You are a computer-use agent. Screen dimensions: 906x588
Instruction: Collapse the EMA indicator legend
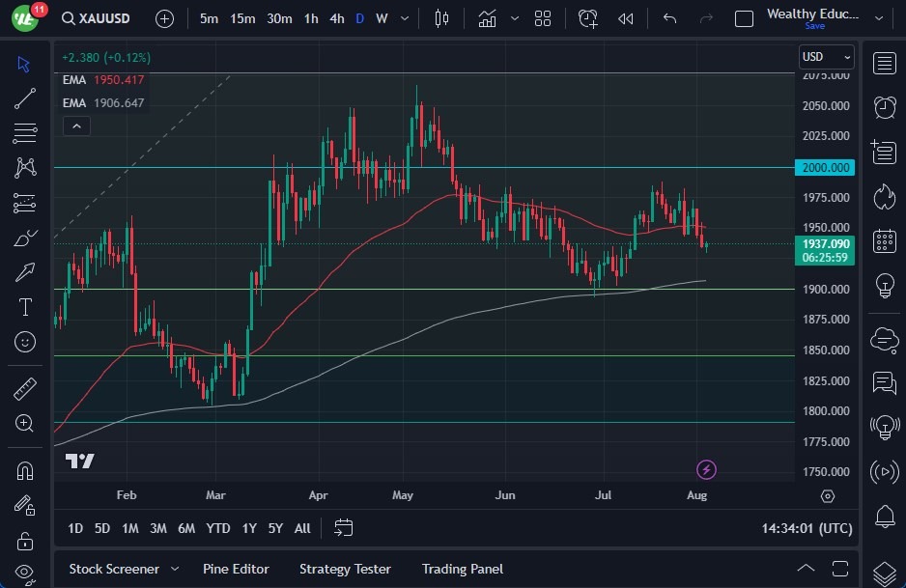pos(76,126)
